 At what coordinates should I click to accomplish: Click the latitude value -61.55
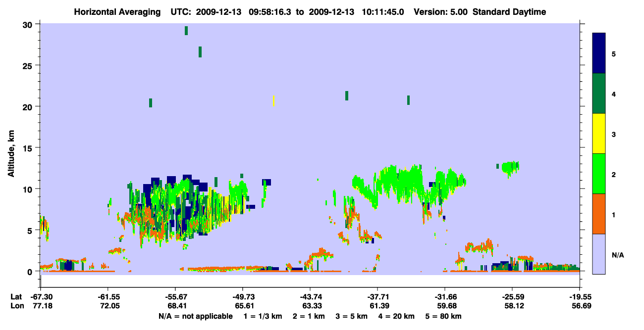tap(108, 297)
